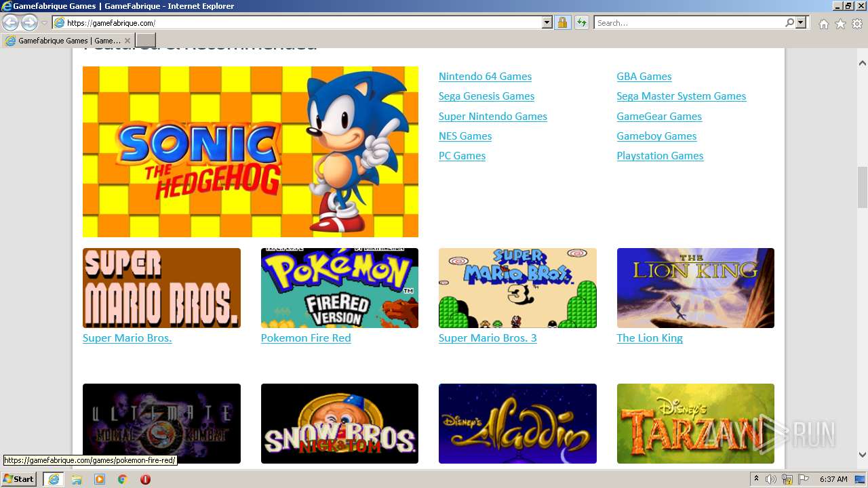Open Gameboy Games link
The width and height of the screenshot is (868, 488).
(x=656, y=136)
